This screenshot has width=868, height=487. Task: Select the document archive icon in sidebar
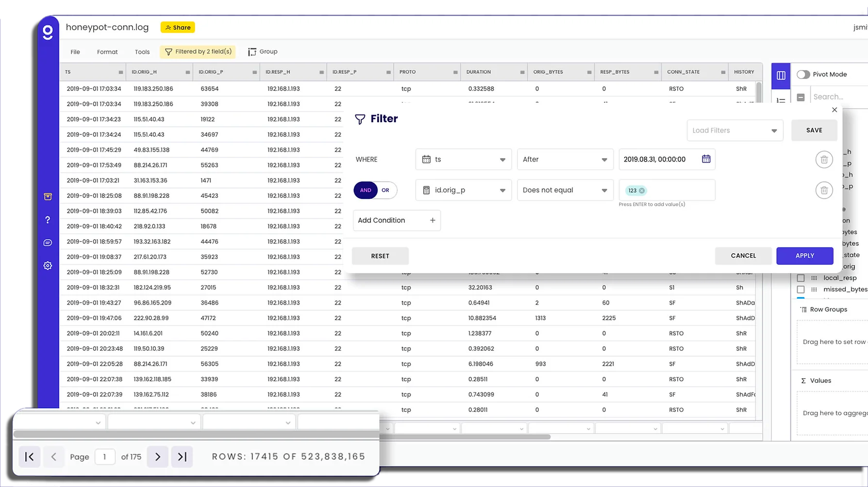(x=47, y=196)
